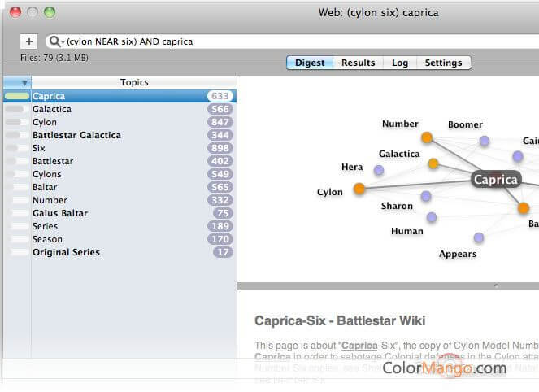Viewport: 539px width, 392px height.
Task: Select the purple Appears node
Action: tap(479, 237)
